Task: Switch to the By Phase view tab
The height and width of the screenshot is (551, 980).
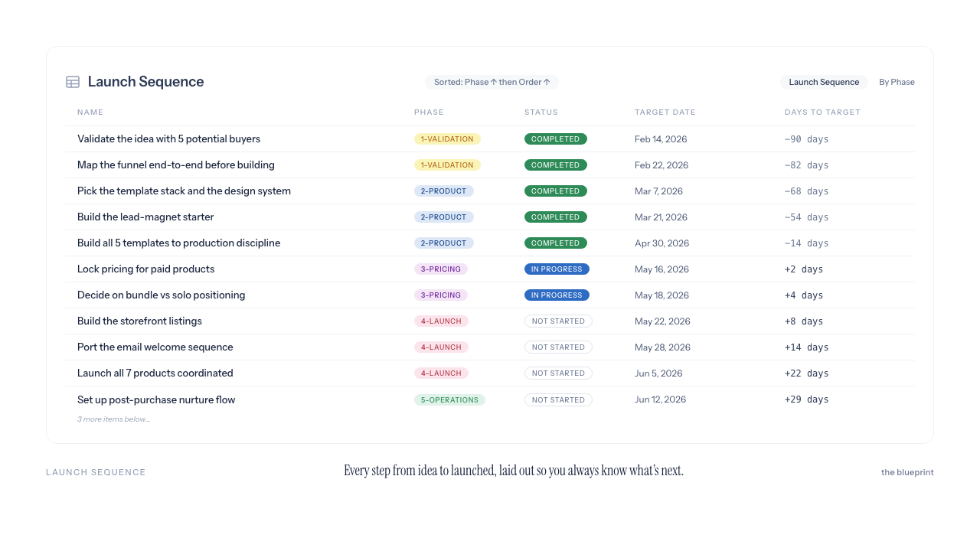Action: point(897,82)
